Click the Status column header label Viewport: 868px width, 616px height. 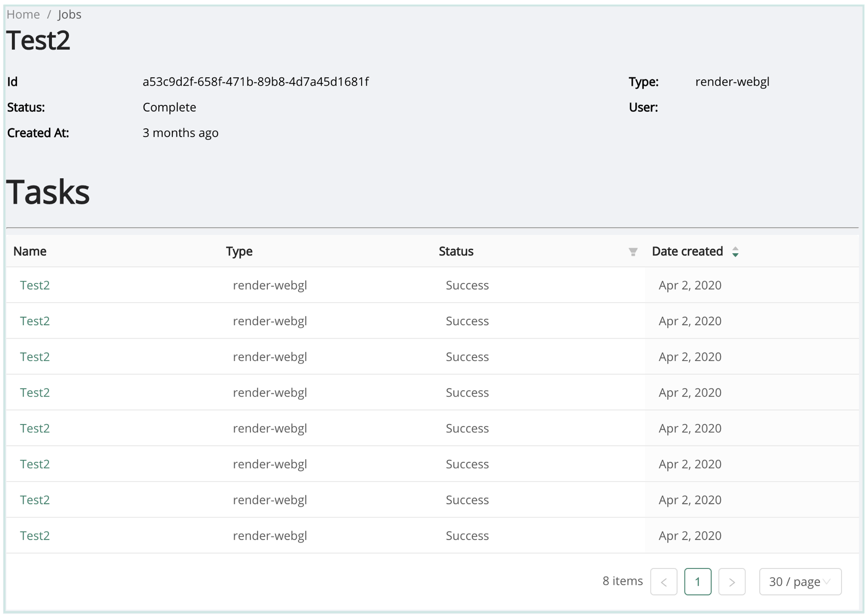(456, 252)
